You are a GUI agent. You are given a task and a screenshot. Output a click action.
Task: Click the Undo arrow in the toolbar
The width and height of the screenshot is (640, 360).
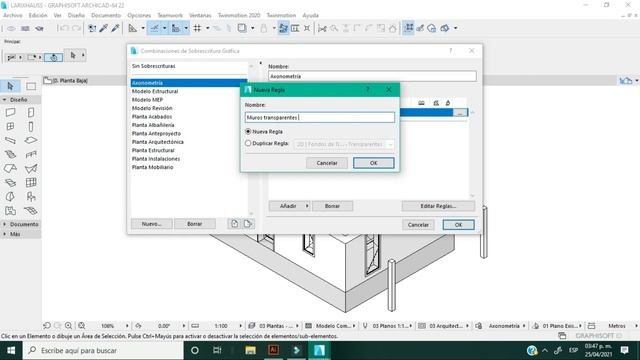pos(64,28)
